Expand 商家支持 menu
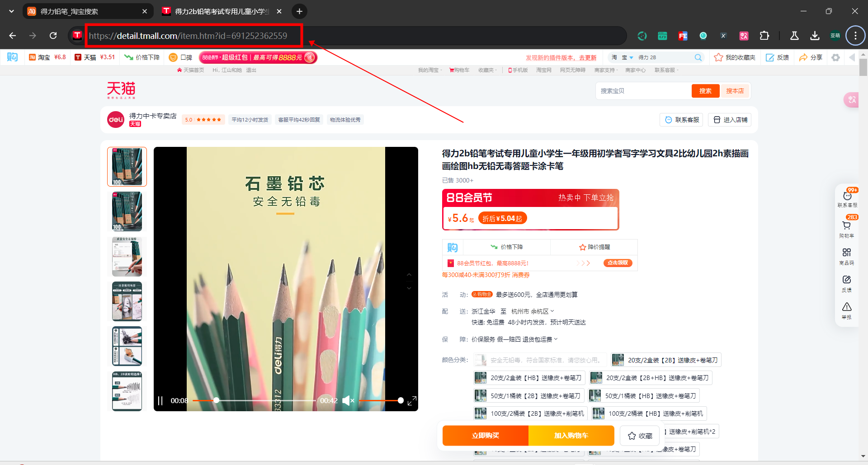Viewport: 868px width, 465px height. coord(606,70)
